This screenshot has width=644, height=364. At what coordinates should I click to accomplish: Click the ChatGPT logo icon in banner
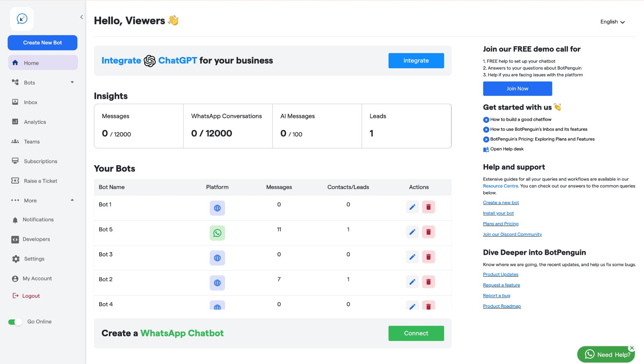[150, 61]
